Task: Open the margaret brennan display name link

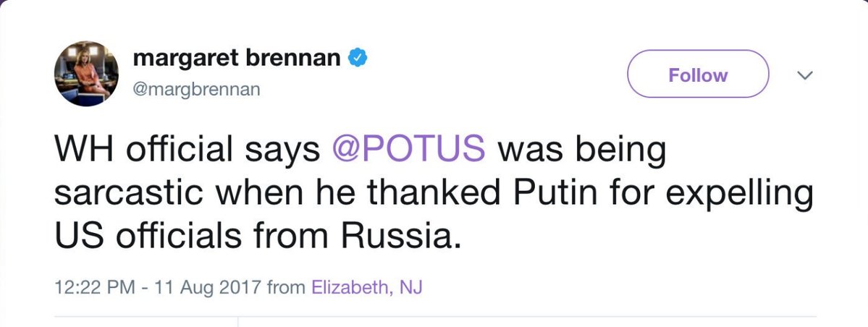Action: point(237,59)
